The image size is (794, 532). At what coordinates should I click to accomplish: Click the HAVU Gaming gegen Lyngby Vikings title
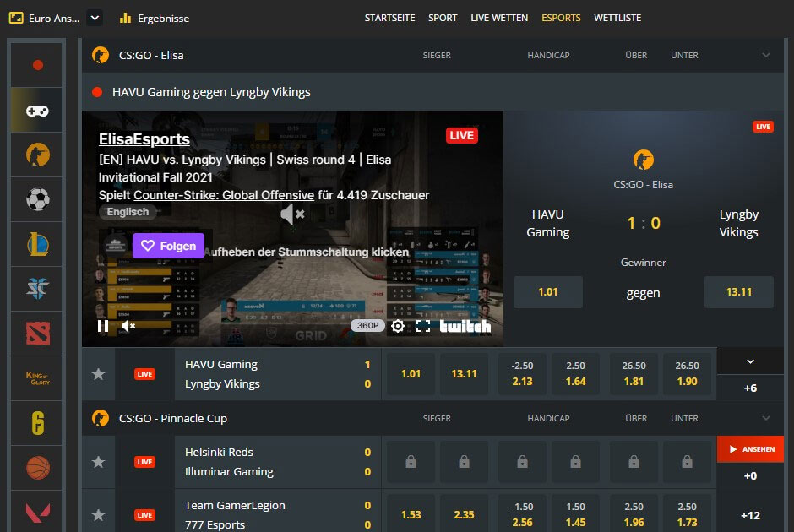coord(211,92)
